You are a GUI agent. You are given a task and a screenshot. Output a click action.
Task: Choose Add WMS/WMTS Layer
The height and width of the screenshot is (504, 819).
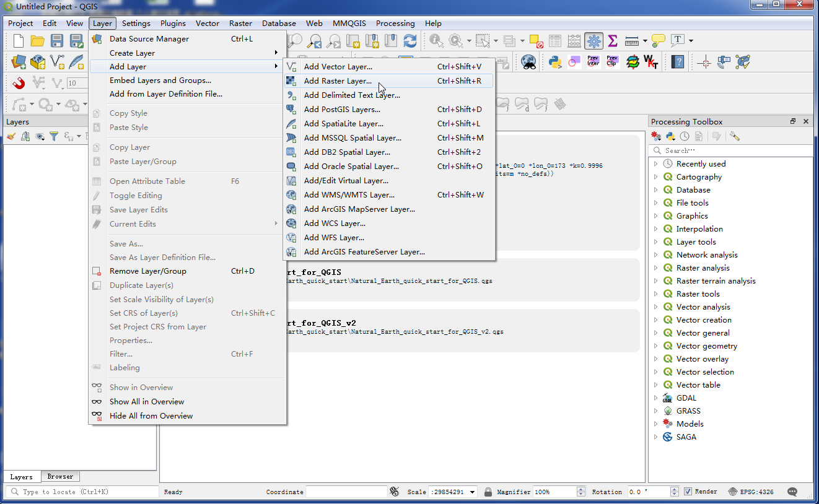[x=389, y=195]
